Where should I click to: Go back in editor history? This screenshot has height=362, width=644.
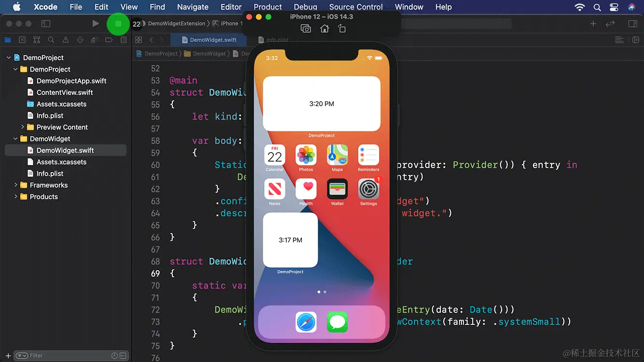[x=151, y=40]
